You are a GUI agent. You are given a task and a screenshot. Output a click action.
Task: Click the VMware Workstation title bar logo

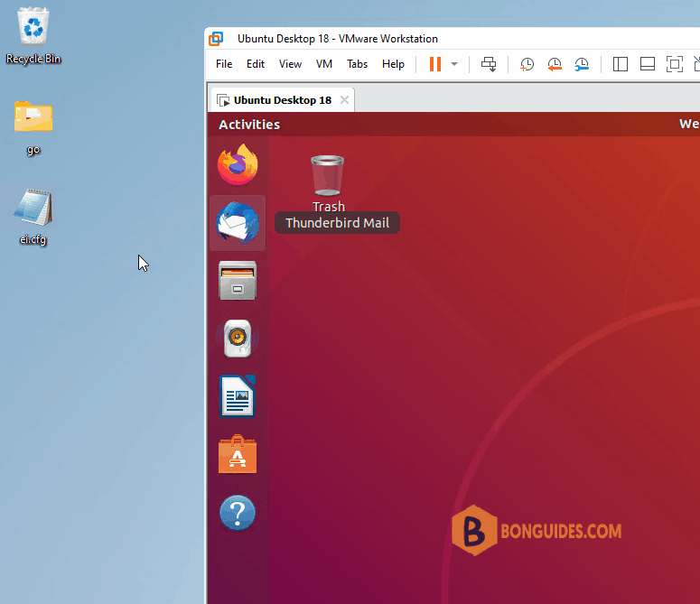[216, 39]
